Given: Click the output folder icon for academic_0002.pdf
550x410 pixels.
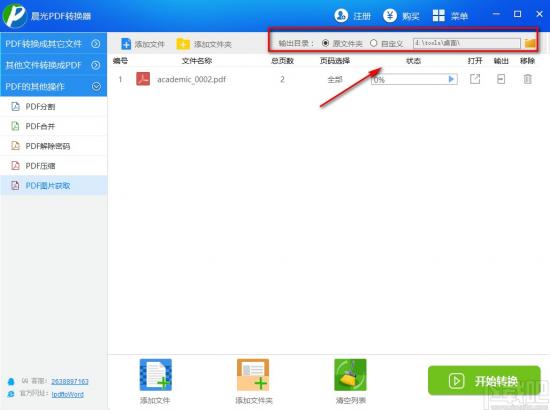Looking at the screenshot, I should (x=501, y=79).
